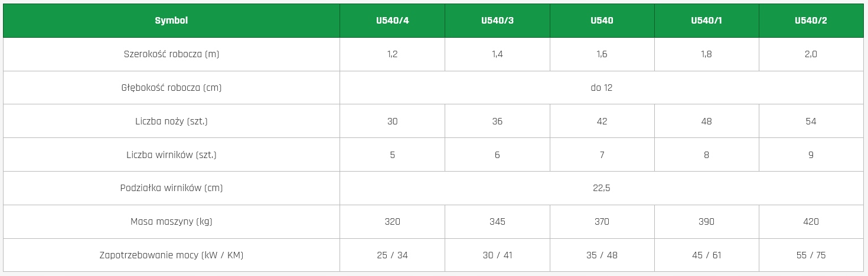Click the Masa maszyny (kg) row label
The image size is (868, 276).
click(x=171, y=222)
